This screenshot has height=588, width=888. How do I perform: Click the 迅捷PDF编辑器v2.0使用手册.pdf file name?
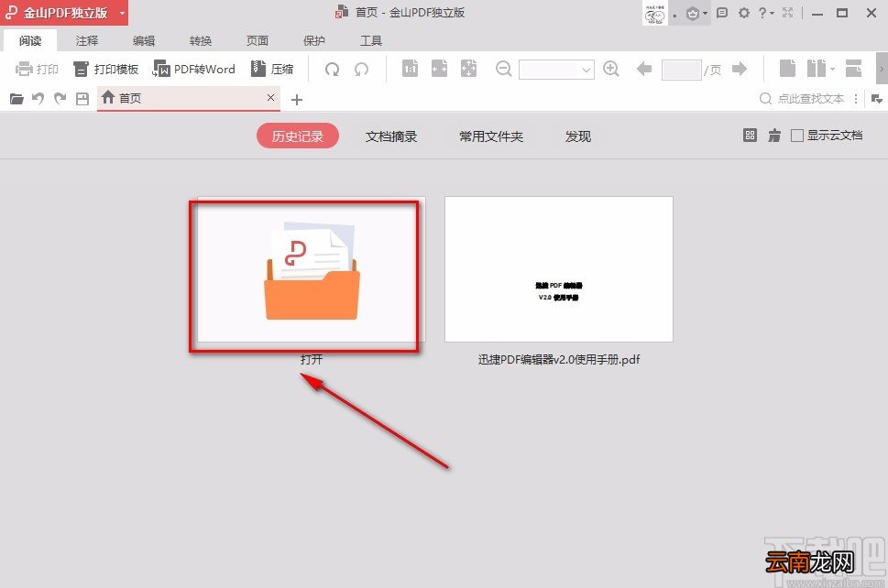click(x=559, y=359)
